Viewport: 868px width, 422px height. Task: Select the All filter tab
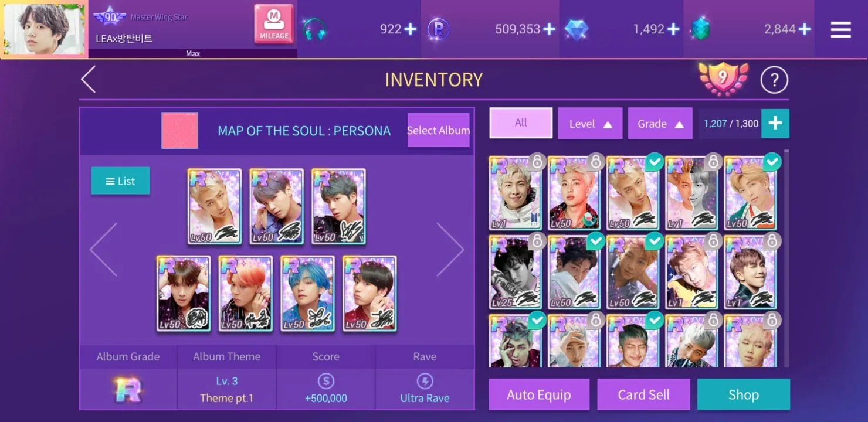(x=521, y=123)
